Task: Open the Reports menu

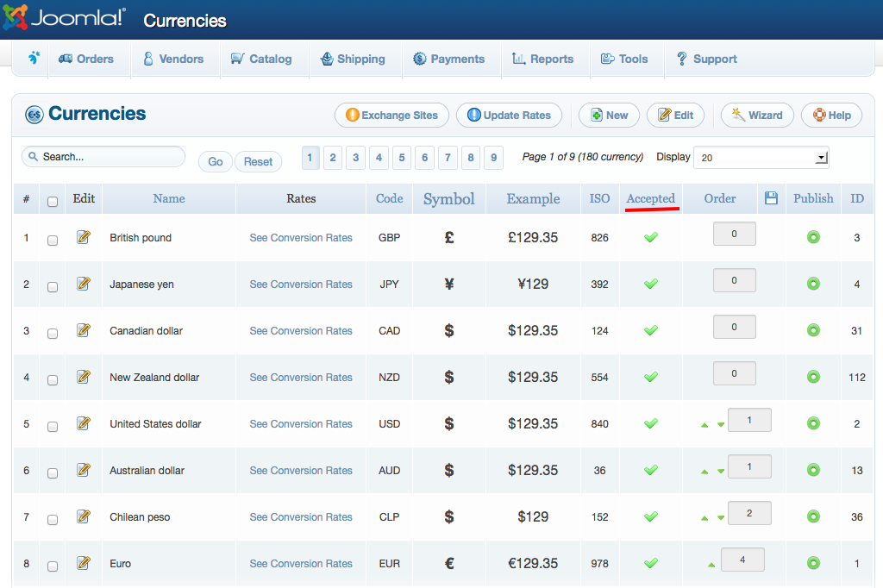Action: click(543, 59)
